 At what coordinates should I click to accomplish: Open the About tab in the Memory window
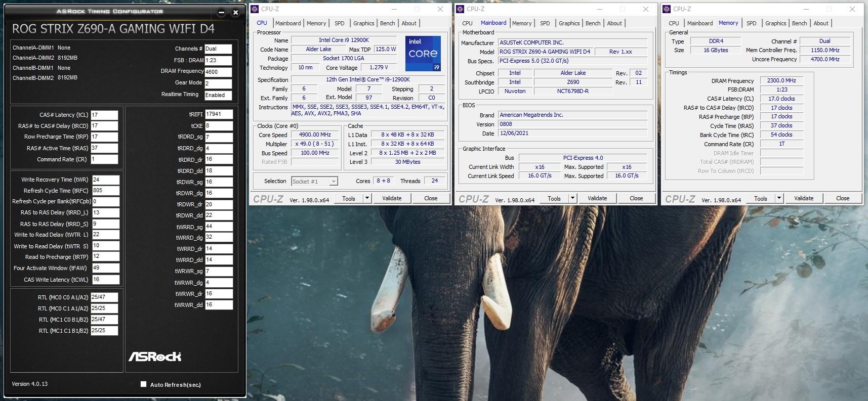(821, 23)
